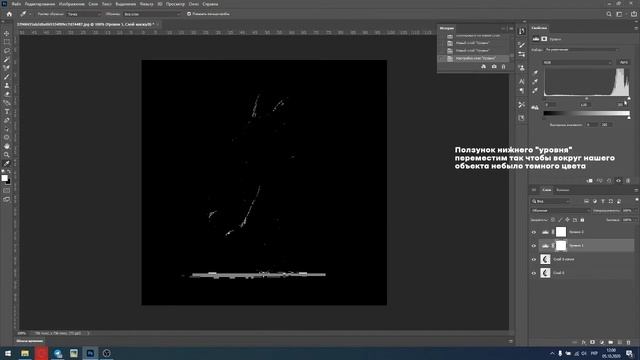Select the Move tool
The width and height of the screenshot is (640, 360).
pos(7,33)
